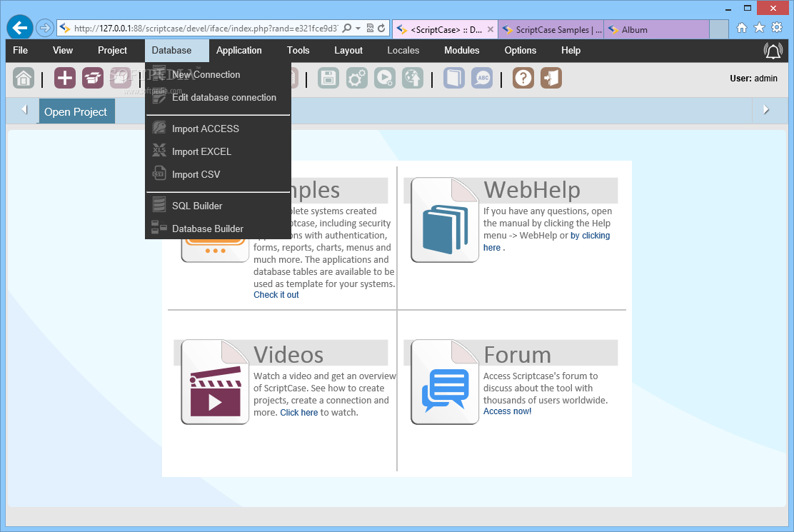794x532 pixels.
Task: Refresh the page via reload icon
Action: [x=381, y=29]
